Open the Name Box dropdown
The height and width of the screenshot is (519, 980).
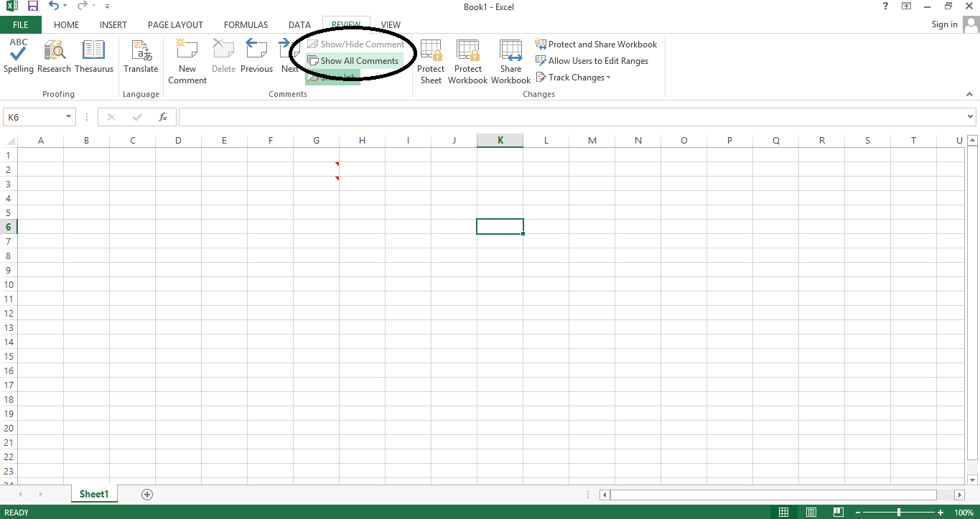point(70,116)
